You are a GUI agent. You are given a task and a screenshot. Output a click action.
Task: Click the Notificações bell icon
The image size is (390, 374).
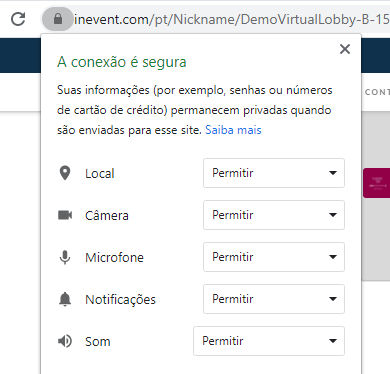click(65, 299)
